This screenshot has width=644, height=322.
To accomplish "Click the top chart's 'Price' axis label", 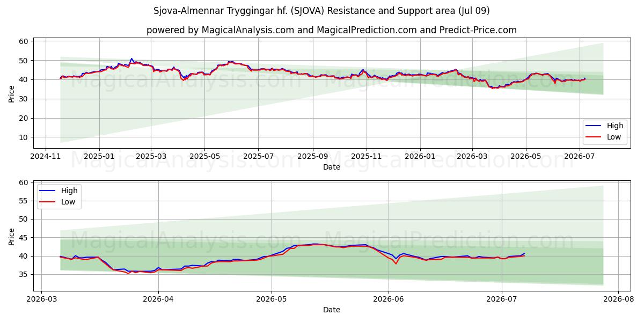I will (x=12, y=93).
